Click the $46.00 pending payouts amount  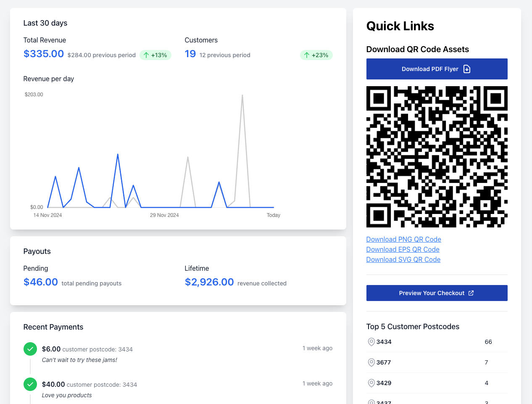(x=41, y=282)
